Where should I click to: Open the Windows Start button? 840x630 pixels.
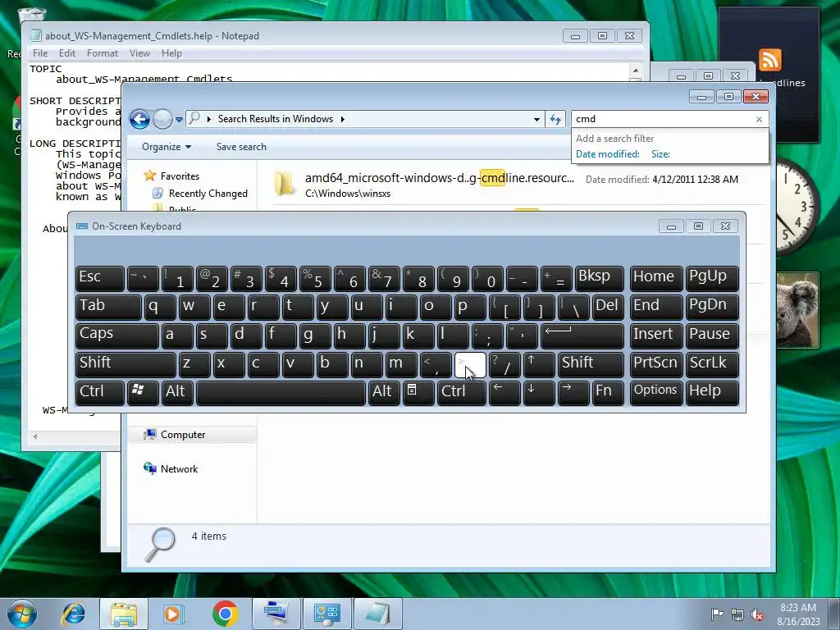(x=22, y=614)
